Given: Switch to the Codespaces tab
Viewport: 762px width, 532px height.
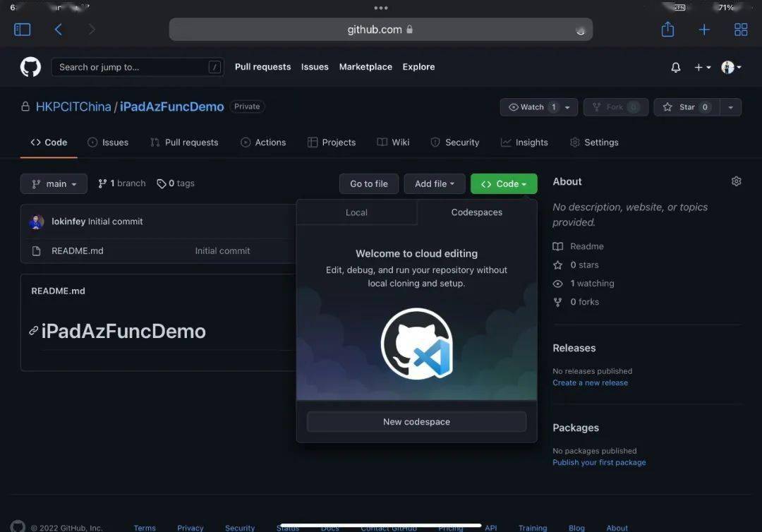Looking at the screenshot, I should (x=478, y=212).
